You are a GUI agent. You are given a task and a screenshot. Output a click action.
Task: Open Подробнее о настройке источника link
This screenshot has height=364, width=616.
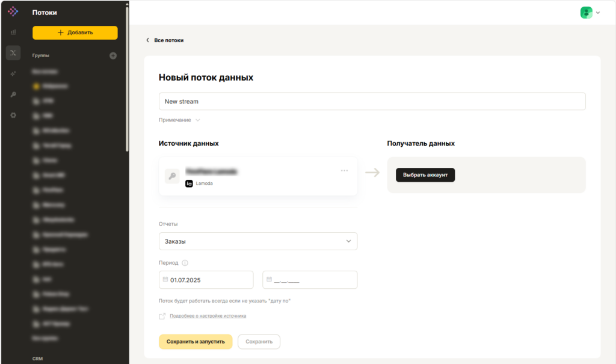click(208, 316)
